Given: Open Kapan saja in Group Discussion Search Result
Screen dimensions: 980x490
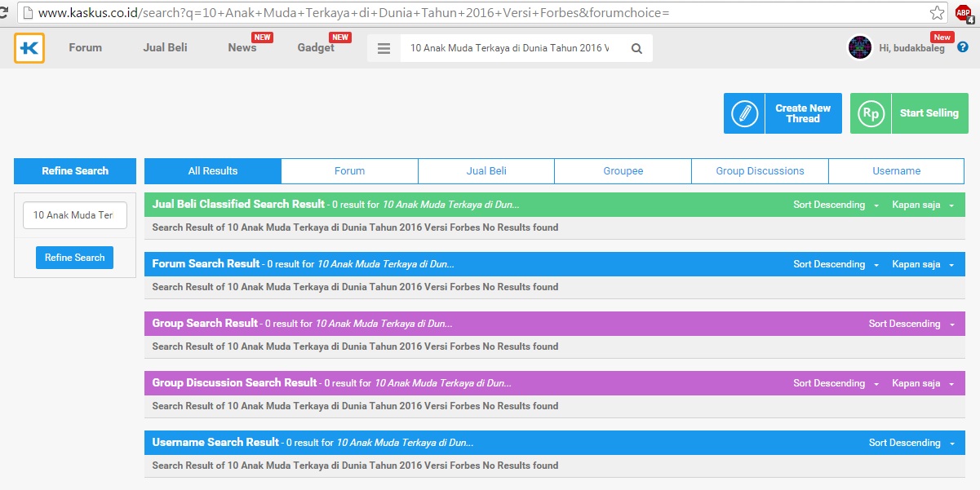Looking at the screenshot, I should tap(923, 383).
